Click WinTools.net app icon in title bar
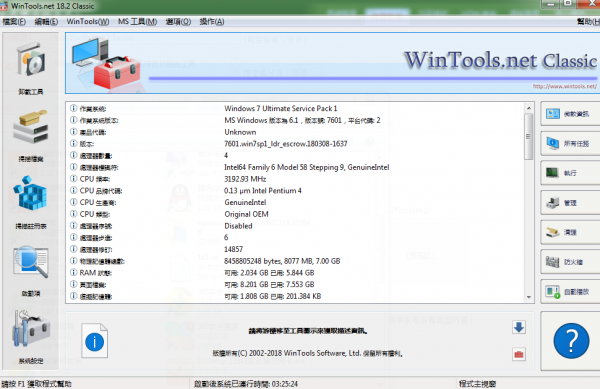The width and height of the screenshot is (600, 389). 4,5
